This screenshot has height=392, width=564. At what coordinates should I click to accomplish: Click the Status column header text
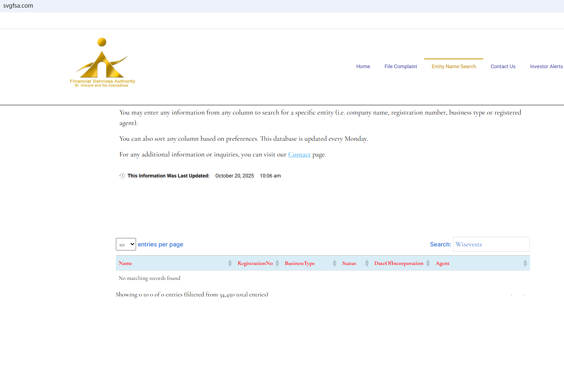[349, 263]
